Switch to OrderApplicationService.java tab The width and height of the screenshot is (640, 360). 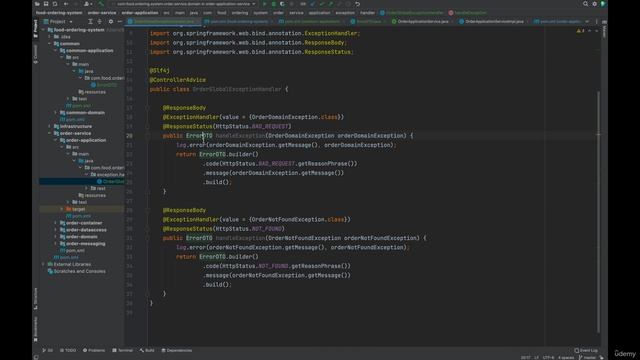click(x=422, y=21)
